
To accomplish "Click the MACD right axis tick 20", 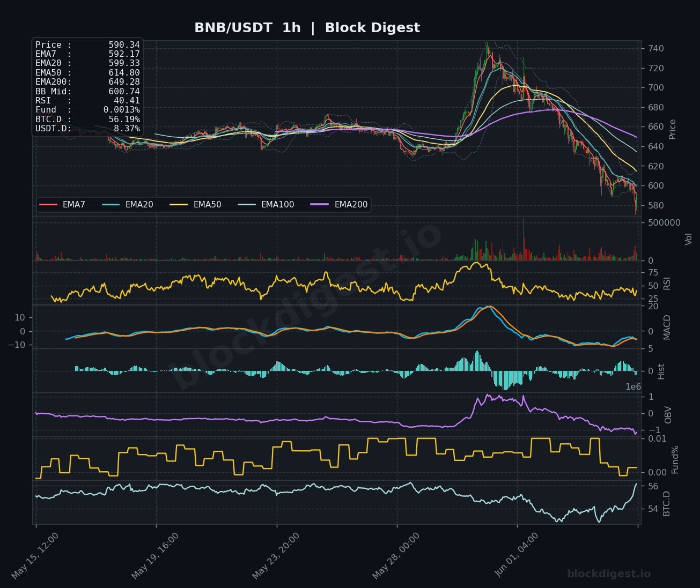I will click(x=653, y=307).
